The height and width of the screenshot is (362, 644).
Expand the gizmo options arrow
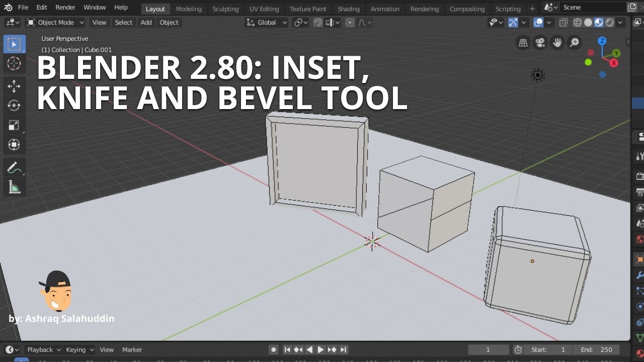tap(524, 23)
